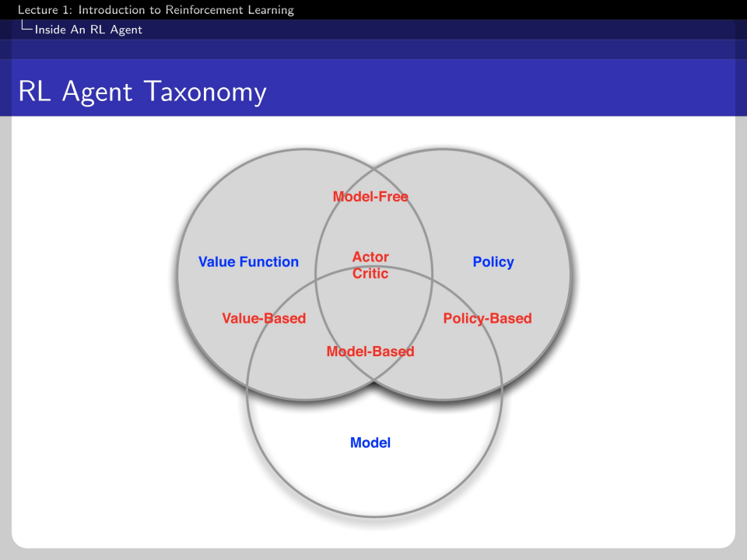Screen dimensions: 747x560
Task: Select the blue 'Policy' circle label
Action: pyautogui.click(x=493, y=262)
